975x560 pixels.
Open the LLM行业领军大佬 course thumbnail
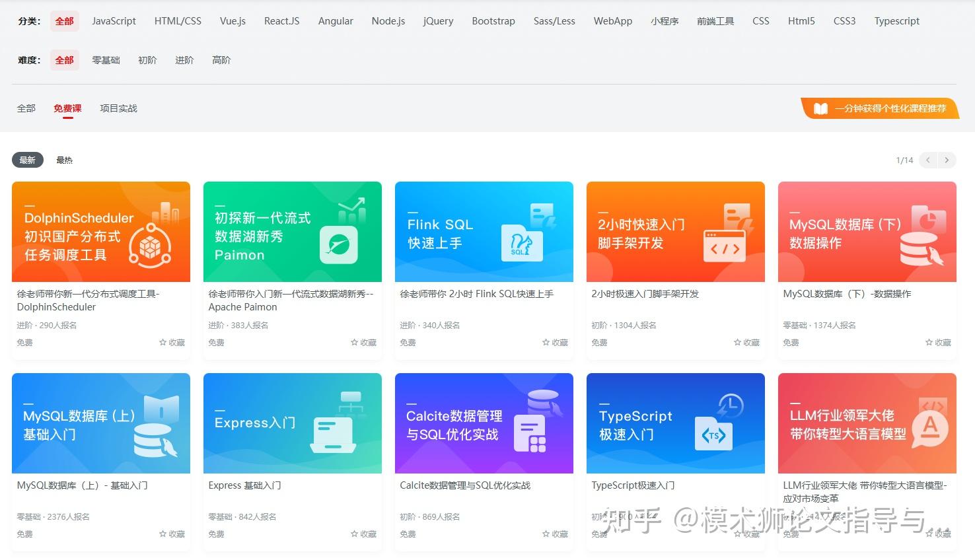867,423
